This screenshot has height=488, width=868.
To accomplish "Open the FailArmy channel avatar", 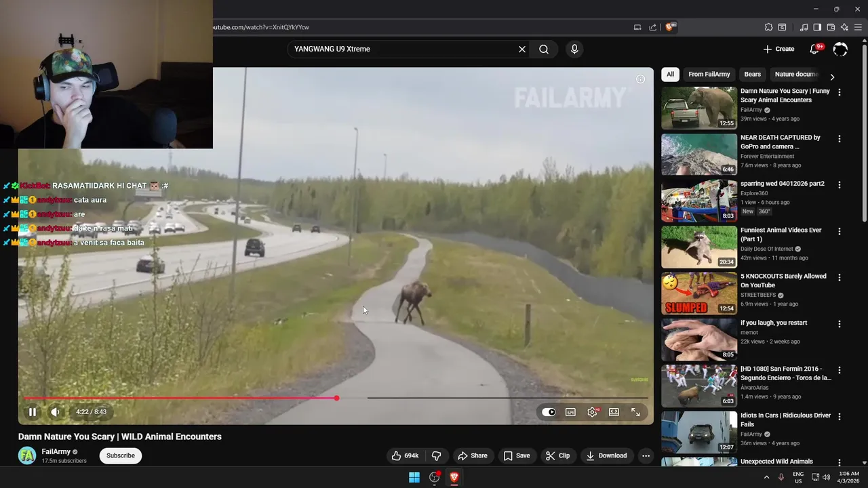I will click(x=27, y=455).
